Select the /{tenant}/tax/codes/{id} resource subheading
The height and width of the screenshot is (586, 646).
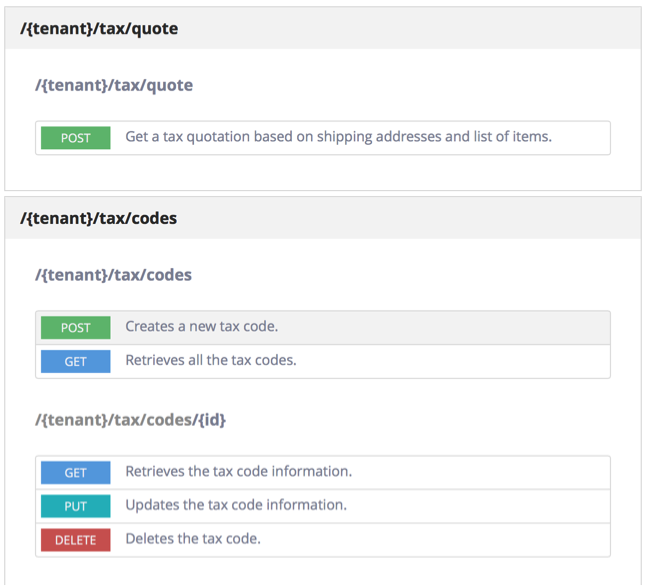click(x=131, y=420)
